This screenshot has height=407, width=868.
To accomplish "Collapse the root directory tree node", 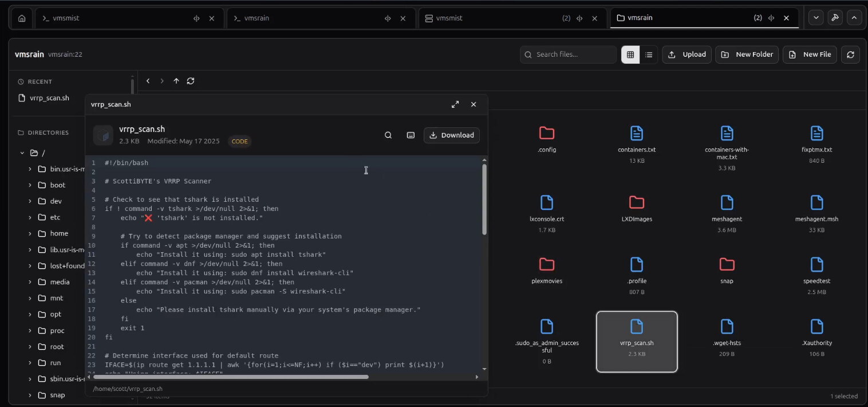I will click(22, 153).
